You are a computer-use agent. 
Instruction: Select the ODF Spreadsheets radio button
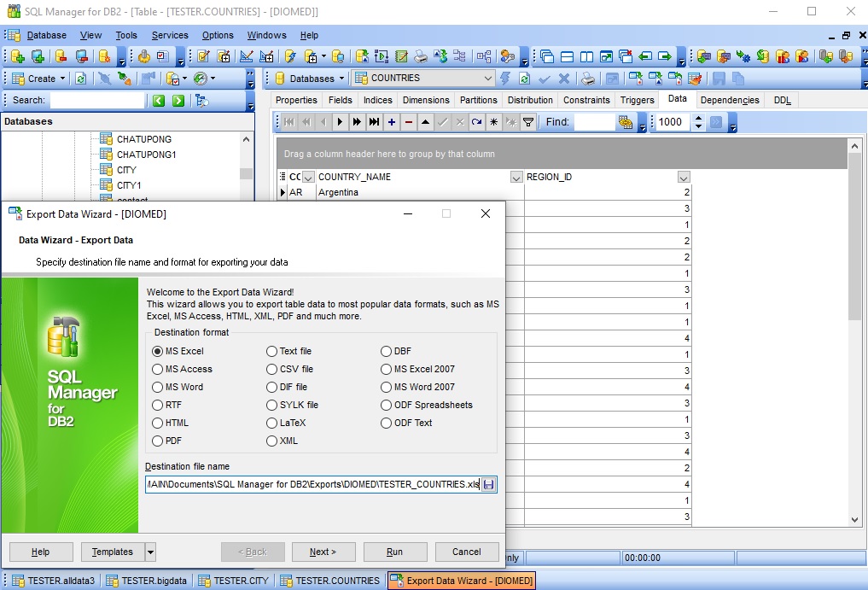tap(386, 405)
